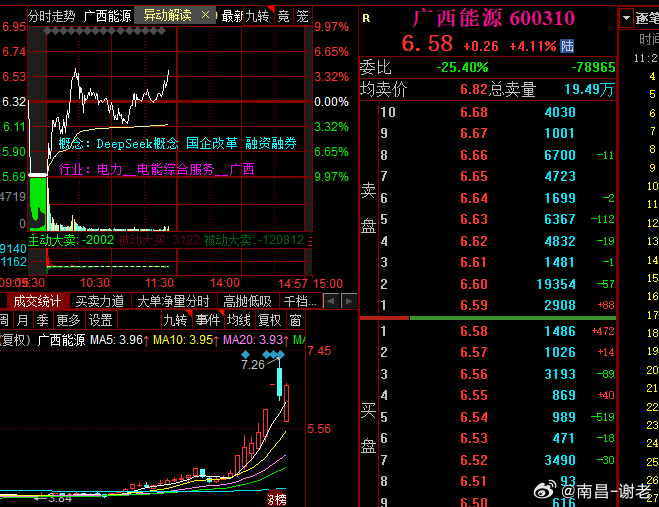Click the 融资融券 concept link
The width and height of the screenshot is (659, 507).
271,143
